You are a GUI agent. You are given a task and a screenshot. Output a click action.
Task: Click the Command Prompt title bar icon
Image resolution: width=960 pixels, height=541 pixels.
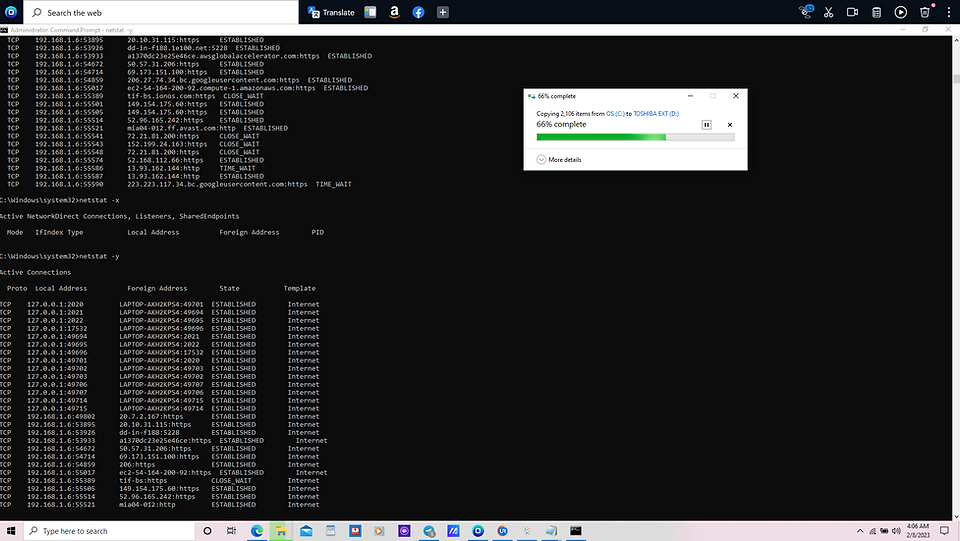[x=4, y=30]
